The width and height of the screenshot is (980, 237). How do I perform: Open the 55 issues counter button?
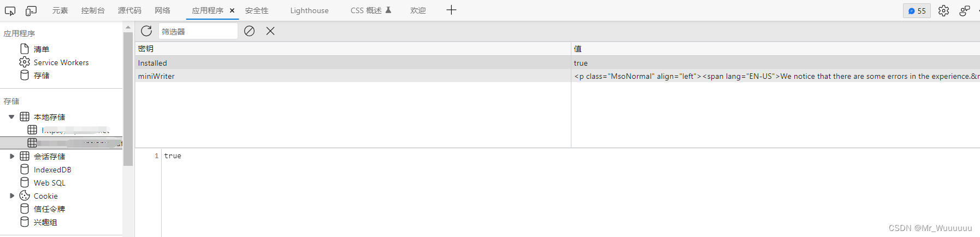pos(917,10)
